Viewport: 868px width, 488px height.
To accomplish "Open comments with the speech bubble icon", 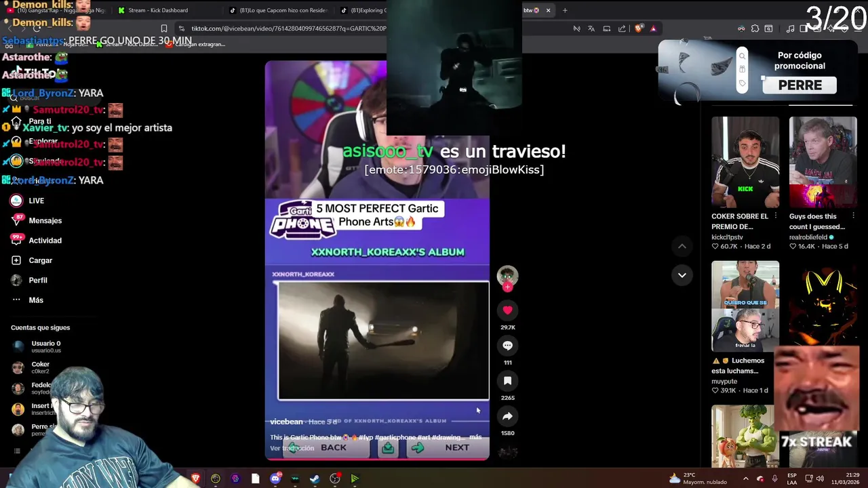I will (x=507, y=346).
